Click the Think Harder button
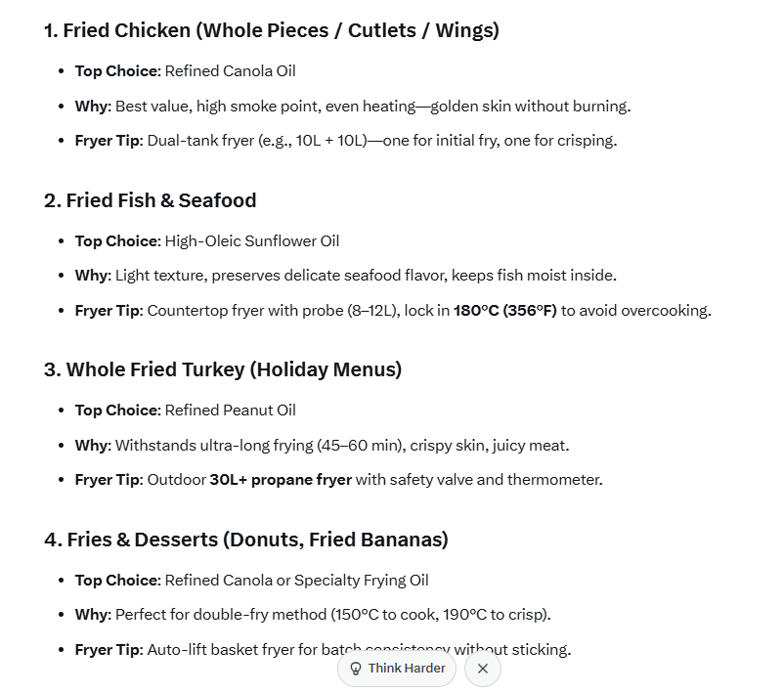 [x=398, y=669]
